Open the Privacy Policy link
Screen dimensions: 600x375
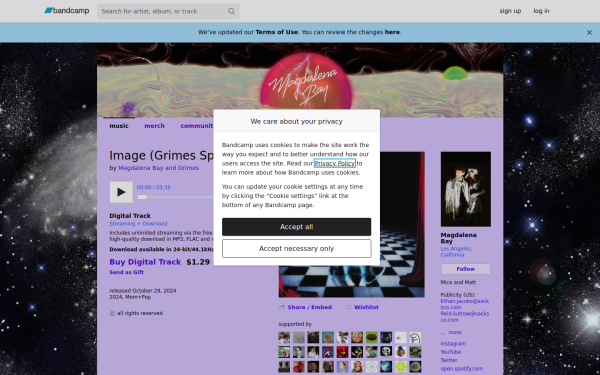(334, 163)
